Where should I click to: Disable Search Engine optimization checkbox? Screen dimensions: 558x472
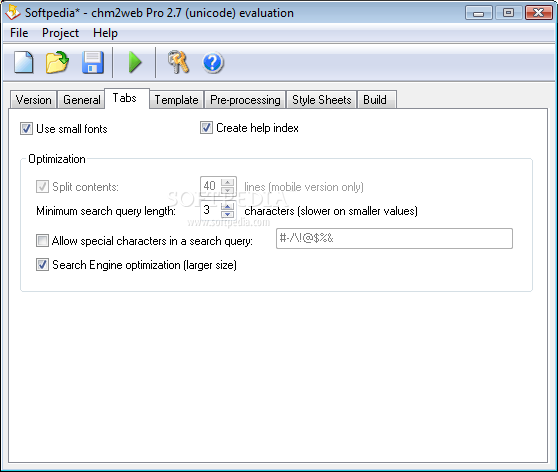pyautogui.click(x=42, y=264)
